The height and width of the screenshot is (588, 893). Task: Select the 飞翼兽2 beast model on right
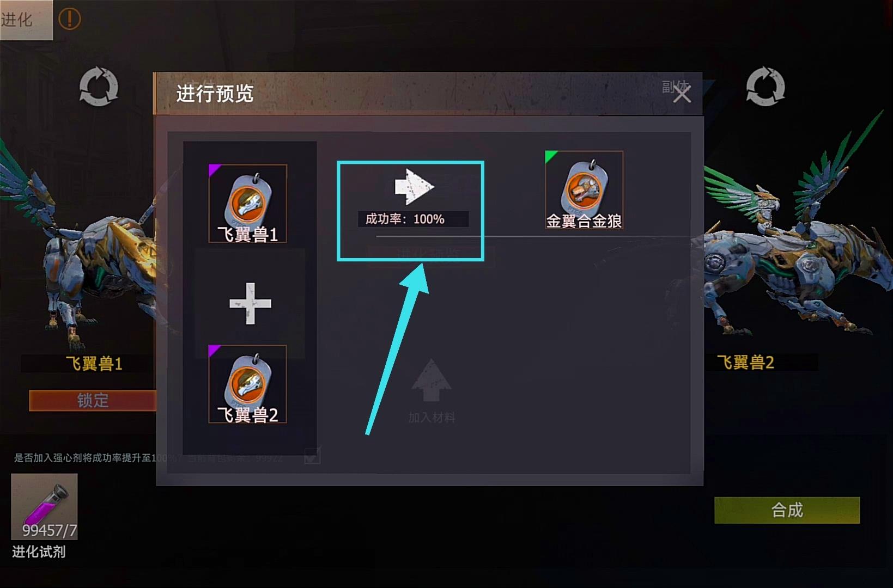coord(795,234)
